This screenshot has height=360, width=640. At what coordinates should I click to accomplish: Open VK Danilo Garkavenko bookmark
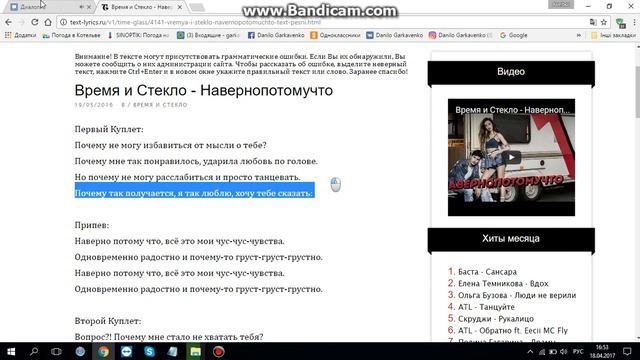pyautogui.click(x=395, y=36)
